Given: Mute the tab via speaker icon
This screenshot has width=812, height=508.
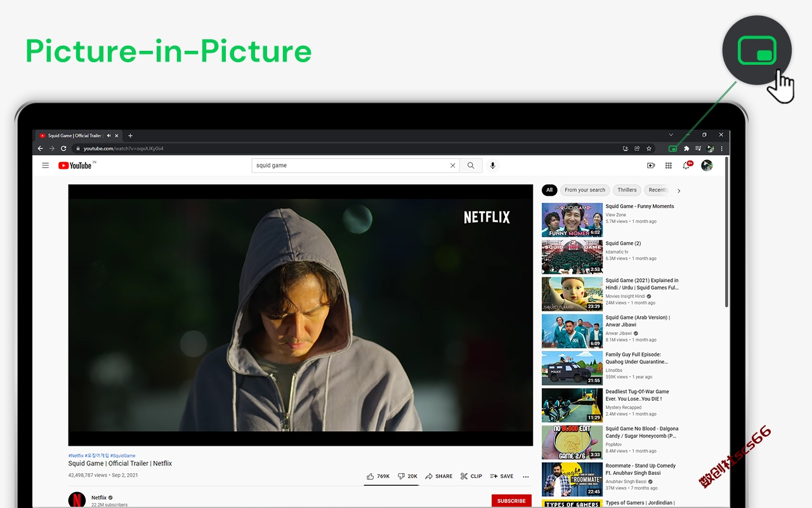Looking at the screenshot, I should [109, 135].
